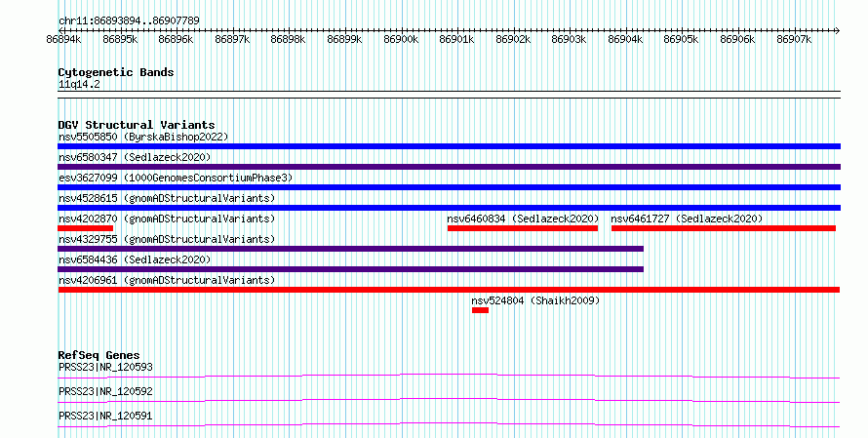Image resolution: width=868 pixels, height=438 pixels.
Task: Open nsv6460834 (Sedlazeck2020) label
Action: coord(523,219)
